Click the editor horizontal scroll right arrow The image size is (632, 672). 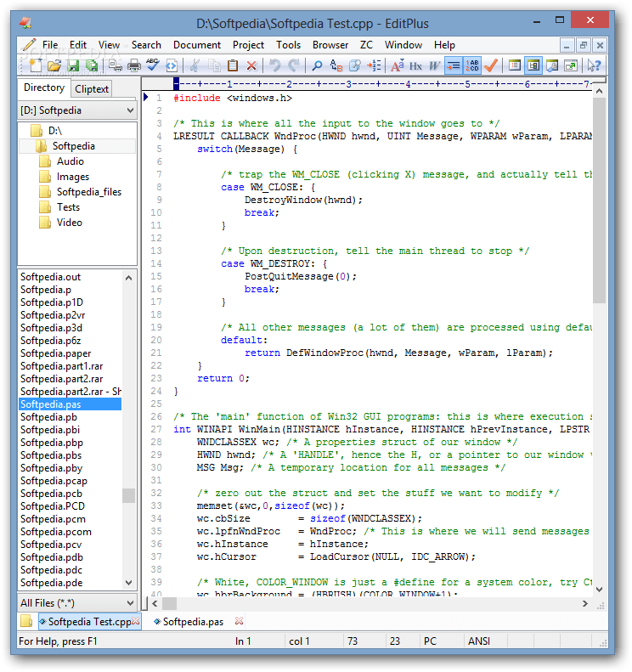pos(585,603)
